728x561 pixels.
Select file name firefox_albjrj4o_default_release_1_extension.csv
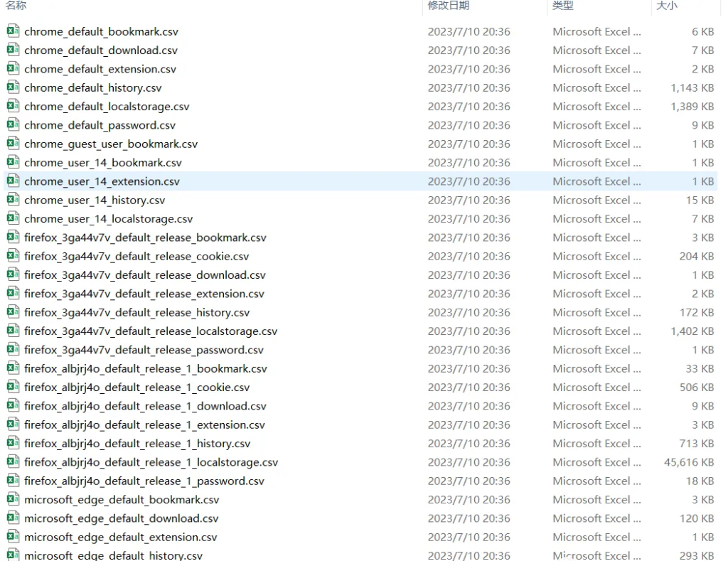(x=145, y=425)
